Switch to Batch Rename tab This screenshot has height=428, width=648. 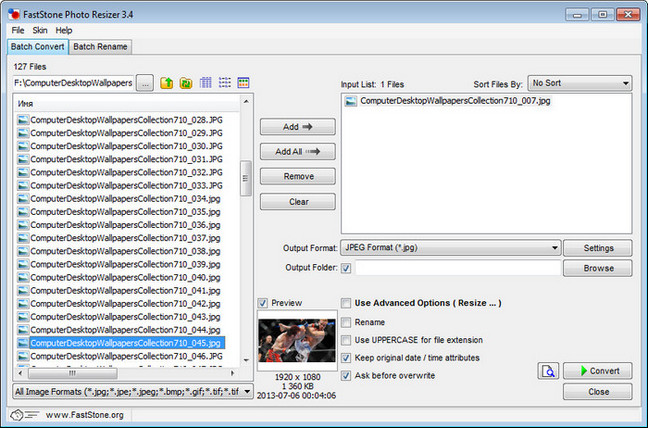click(x=100, y=47)
